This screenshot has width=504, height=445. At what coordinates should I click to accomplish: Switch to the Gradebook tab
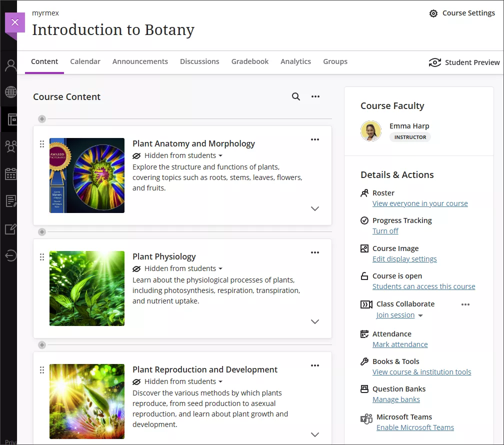[x=250, y=61]
